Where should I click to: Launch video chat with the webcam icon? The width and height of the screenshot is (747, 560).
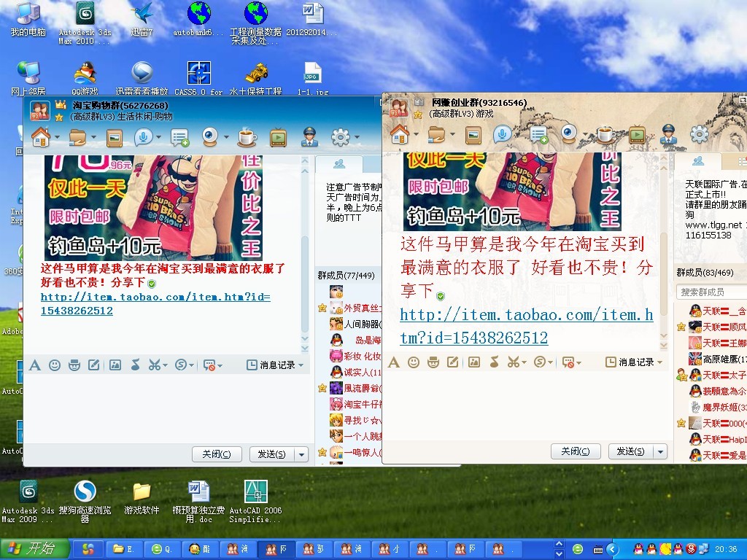(x=568, y=134)
